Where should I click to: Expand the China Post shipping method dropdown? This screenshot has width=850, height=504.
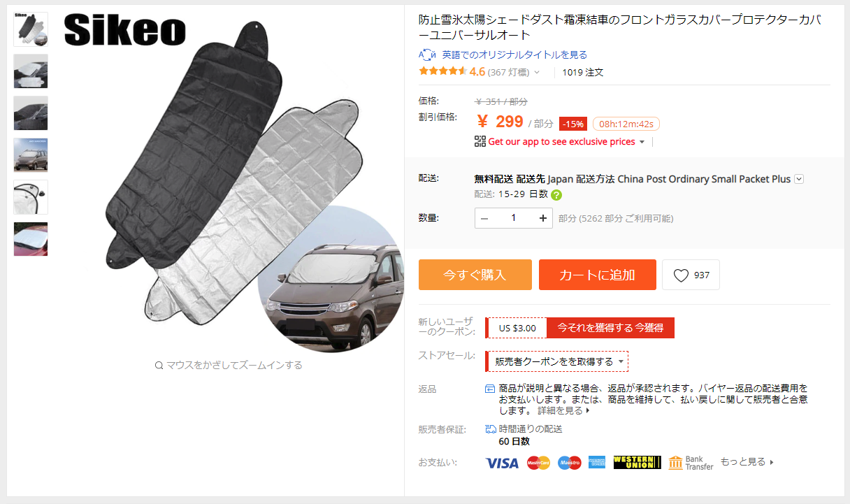(799, 179)
